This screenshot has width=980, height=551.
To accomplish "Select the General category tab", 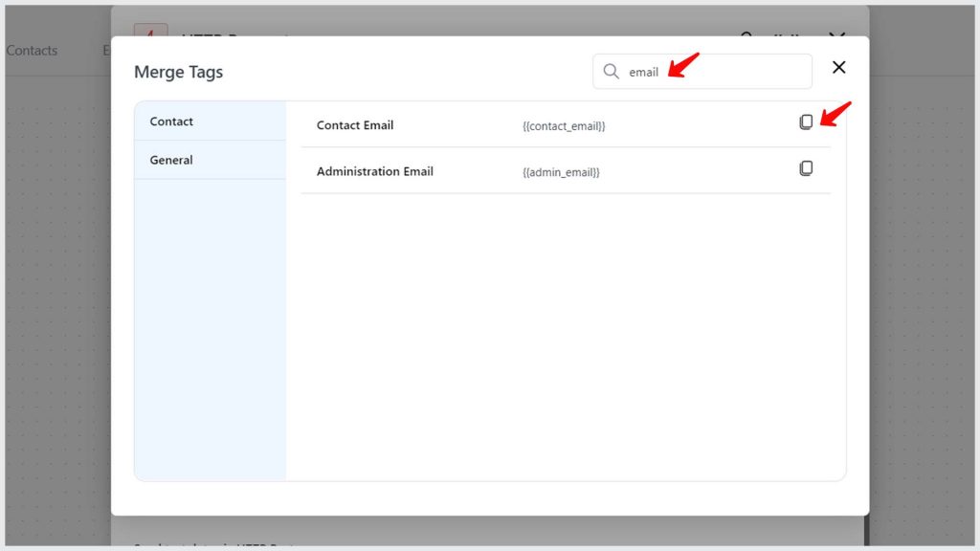I will pos(210,160).
